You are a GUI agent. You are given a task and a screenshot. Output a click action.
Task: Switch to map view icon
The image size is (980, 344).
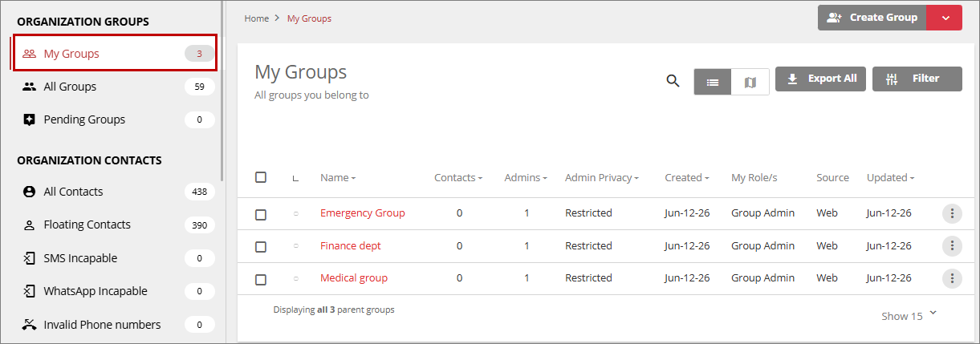click(750, 82)
